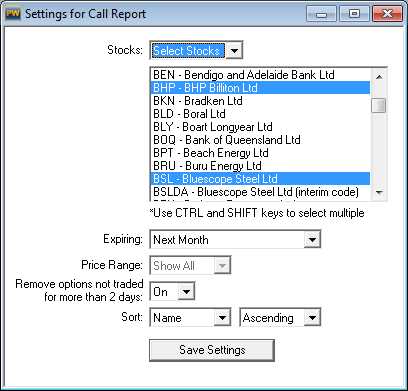Choose BSLDA - Bluescope Steel interim code
This screenshot has width=408, height=391.
260,192
